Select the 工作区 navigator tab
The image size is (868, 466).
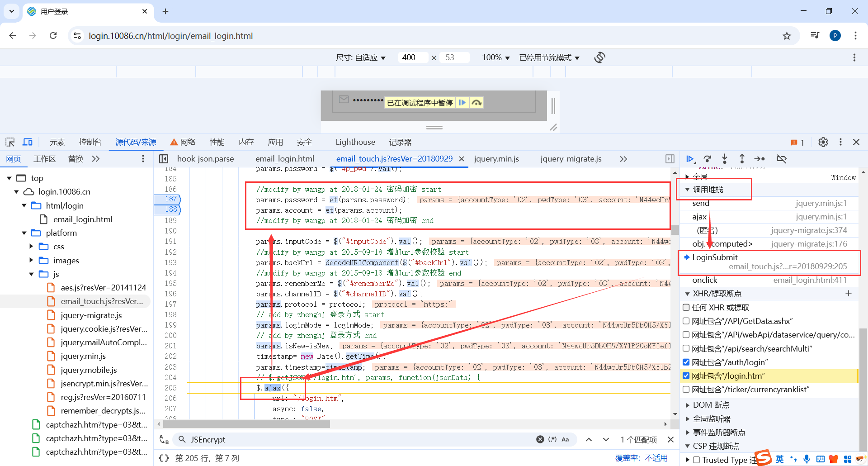click(x=44, y=159)
